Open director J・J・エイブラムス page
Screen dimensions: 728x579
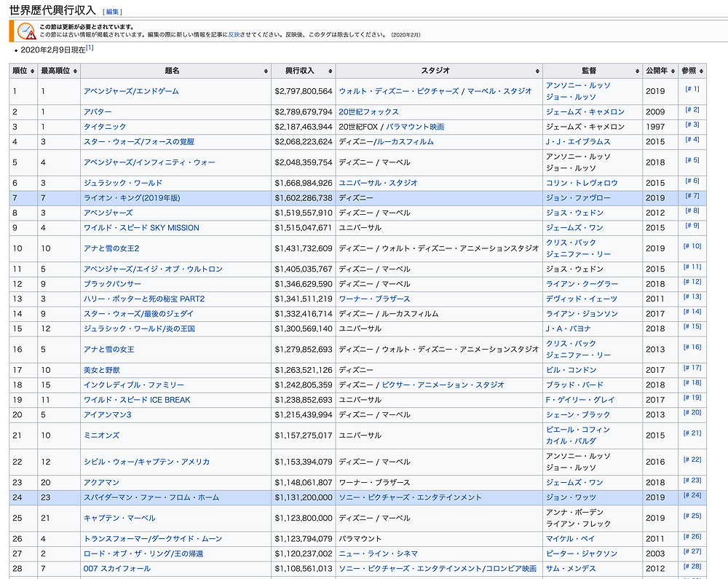click(578, 141)
